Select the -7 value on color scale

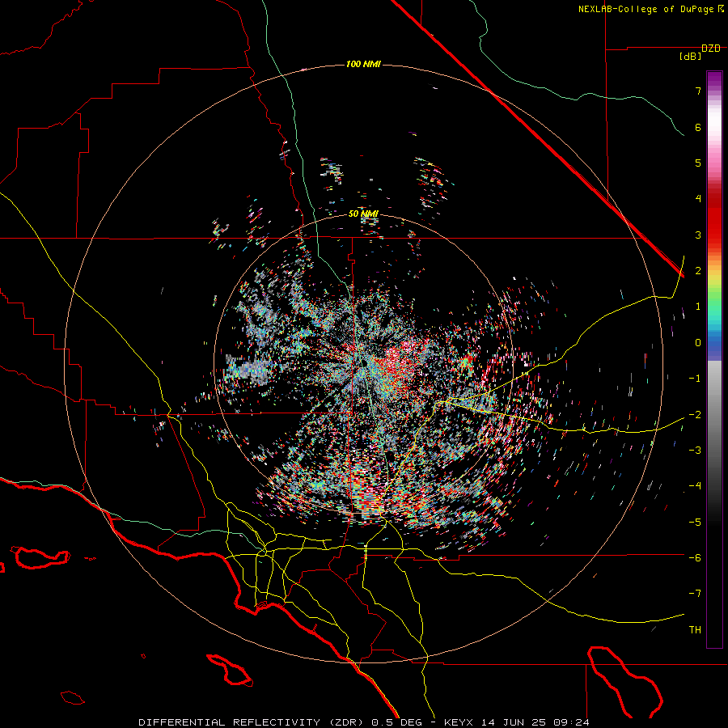tap(695, 594)
